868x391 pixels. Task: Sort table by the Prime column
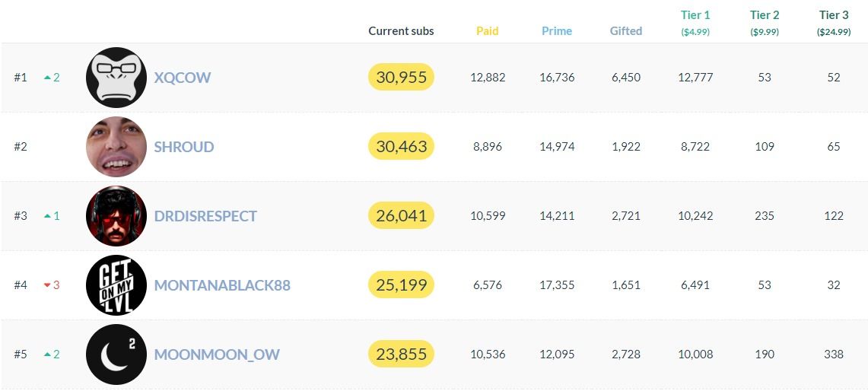point(557,31)
